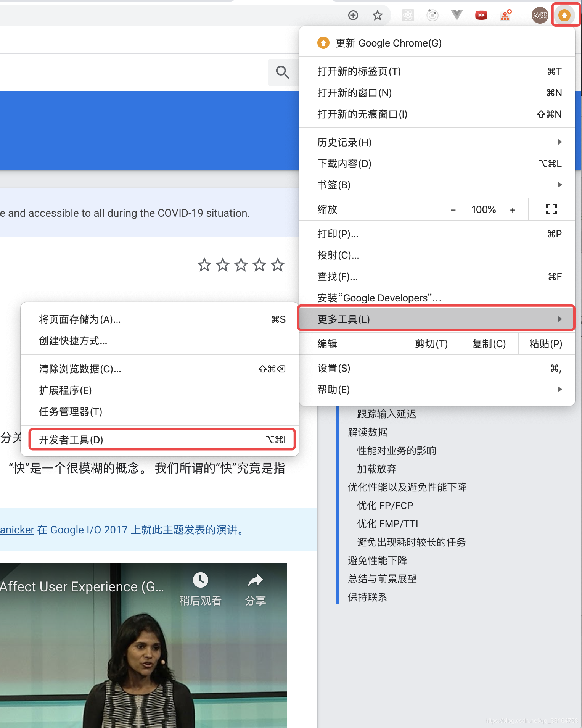Open 开发者工具(D) from submenu

160,440
